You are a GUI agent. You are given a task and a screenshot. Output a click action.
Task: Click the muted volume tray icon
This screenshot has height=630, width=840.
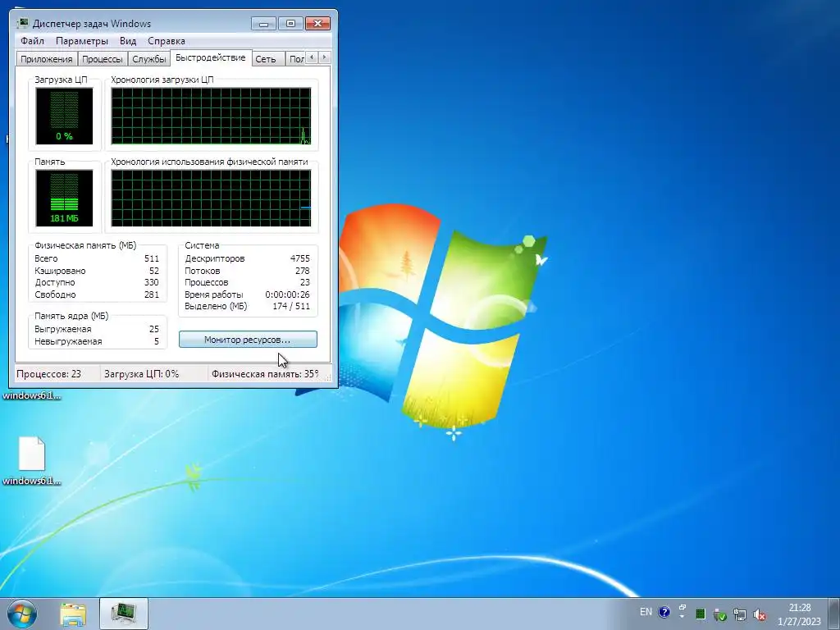(759, 614)
